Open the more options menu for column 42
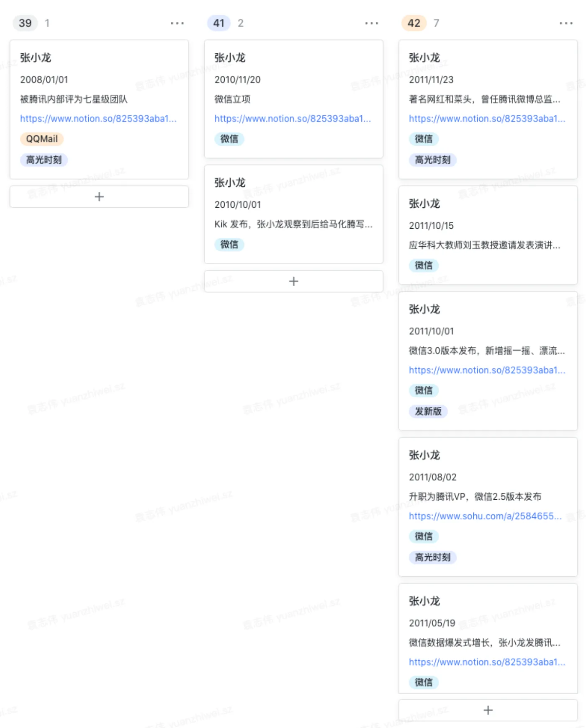This screenshot has height=728, width=586. pyautogui.click(x=566, y=23)
